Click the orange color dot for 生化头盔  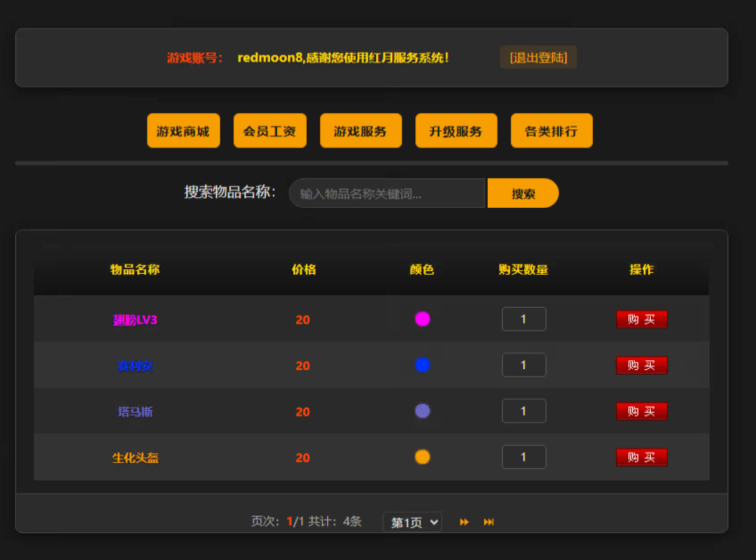click(x=422, y=457)
